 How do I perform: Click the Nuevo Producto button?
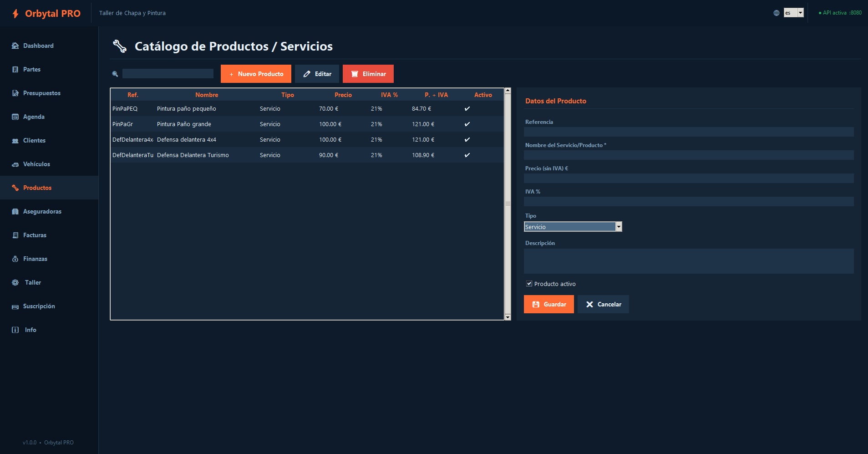pyautogui.click(x=256, y=74)
